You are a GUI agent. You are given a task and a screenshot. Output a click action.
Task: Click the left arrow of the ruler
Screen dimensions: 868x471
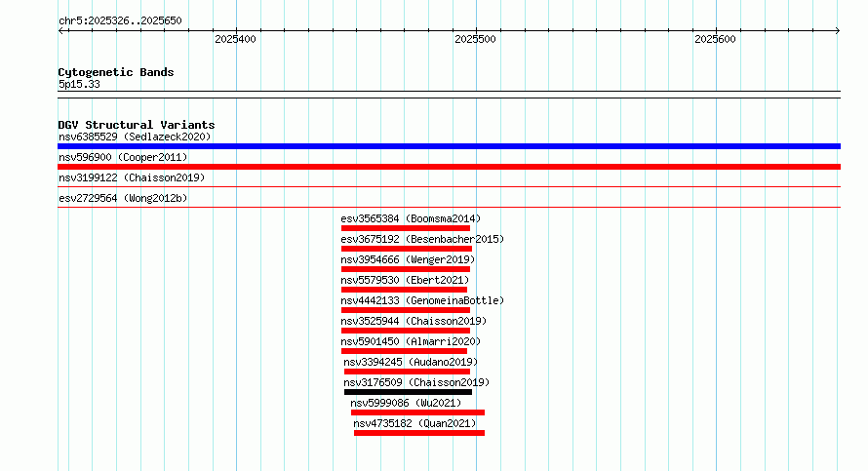click(60, 30)
